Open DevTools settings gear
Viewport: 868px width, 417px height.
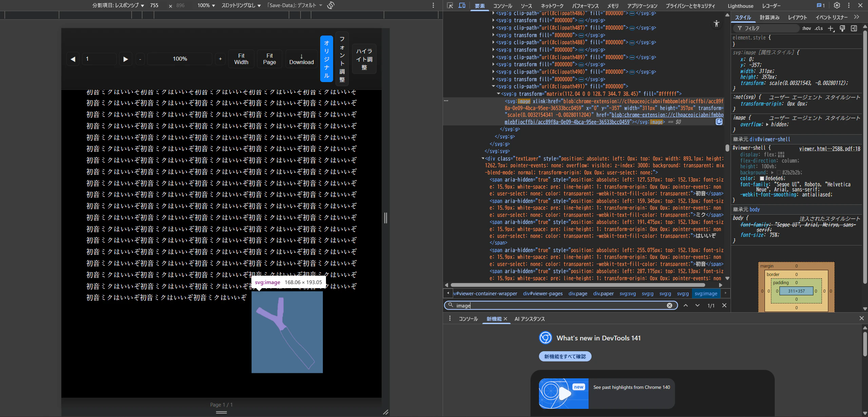(x=837, y=5)
